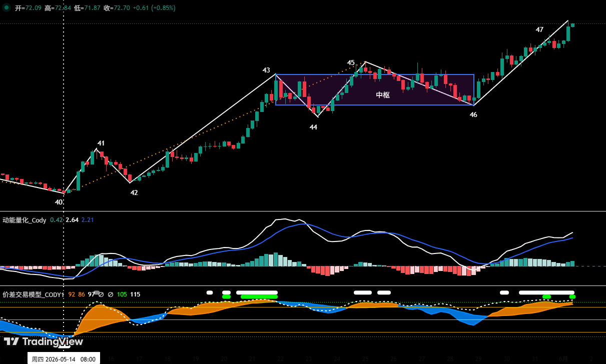Click the 中枢 label inside the purple box
The image size is (606, 364).
click(383, 94)
